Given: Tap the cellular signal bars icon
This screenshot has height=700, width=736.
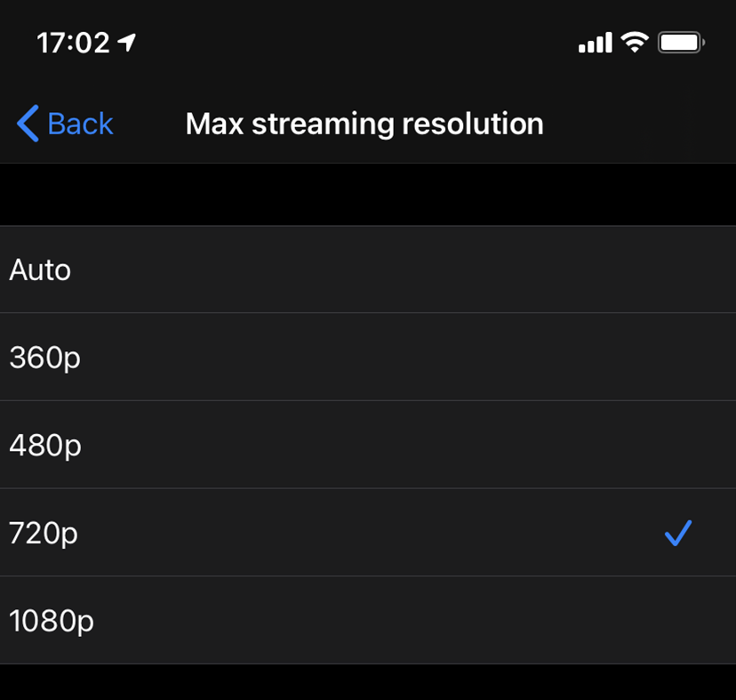Looking at the screenshot, I should 595,42.
